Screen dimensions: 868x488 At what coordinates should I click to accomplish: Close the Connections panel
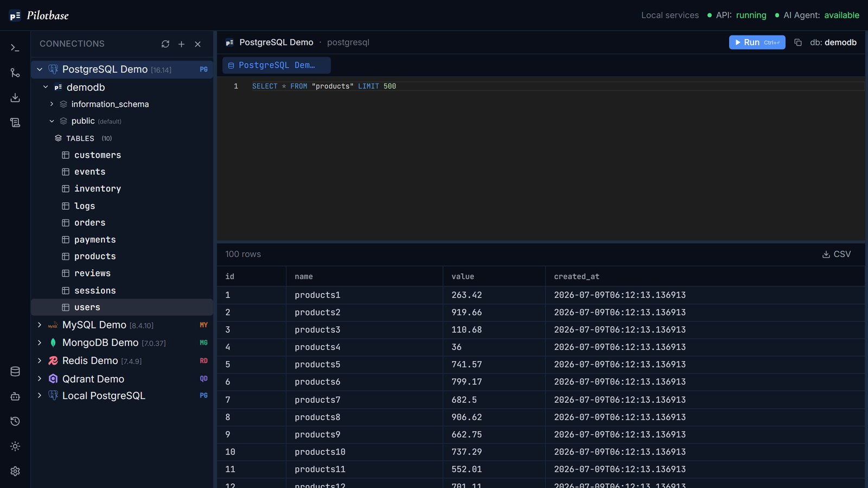point(198,44)
